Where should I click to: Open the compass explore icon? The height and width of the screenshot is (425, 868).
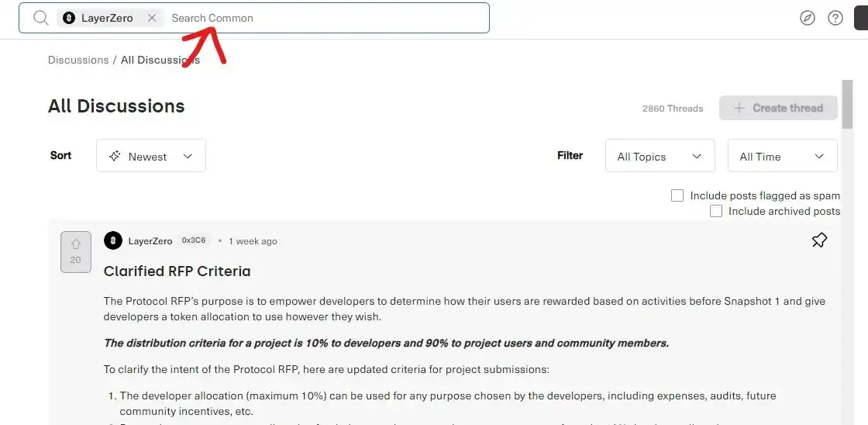[808, 18]
